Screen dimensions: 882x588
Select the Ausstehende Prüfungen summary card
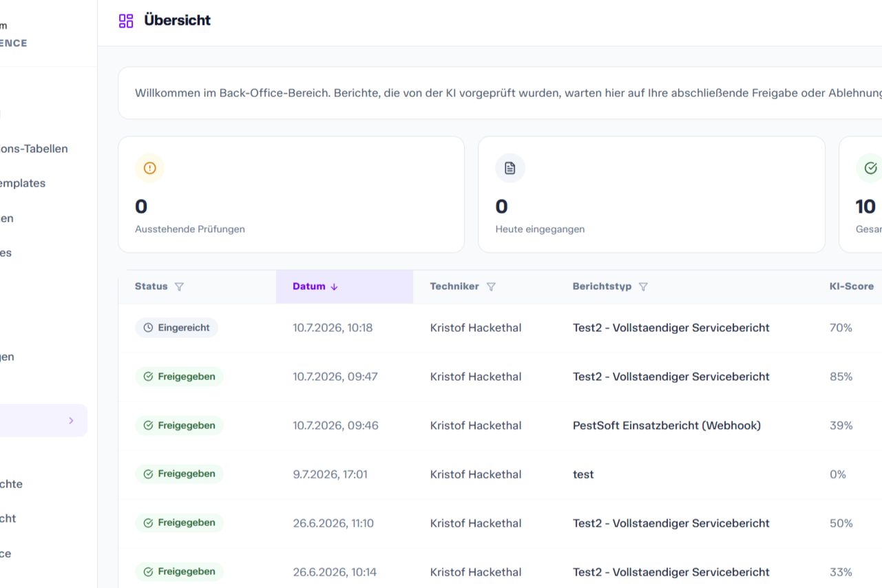click(x=291, y=194)
